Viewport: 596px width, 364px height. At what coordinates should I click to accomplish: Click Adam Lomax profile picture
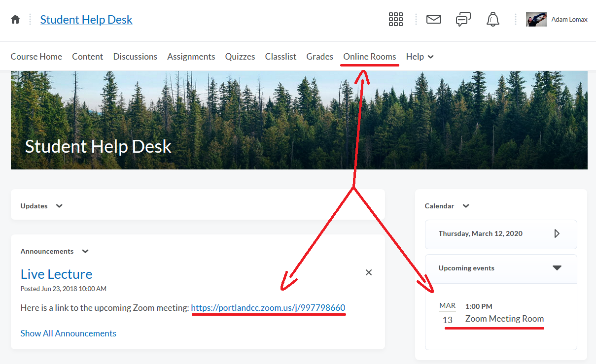tap(536, 20)
